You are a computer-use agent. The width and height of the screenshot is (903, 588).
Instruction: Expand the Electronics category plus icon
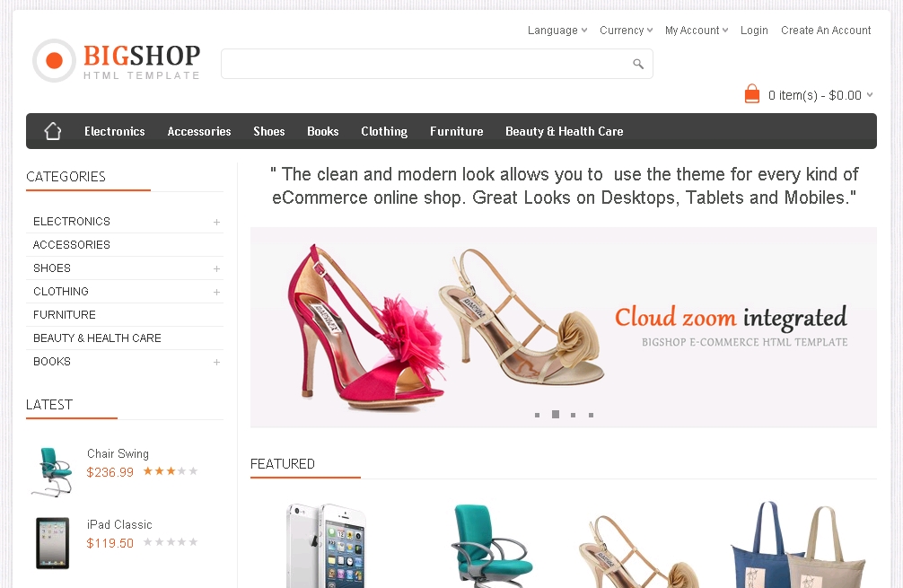(216, 222)
